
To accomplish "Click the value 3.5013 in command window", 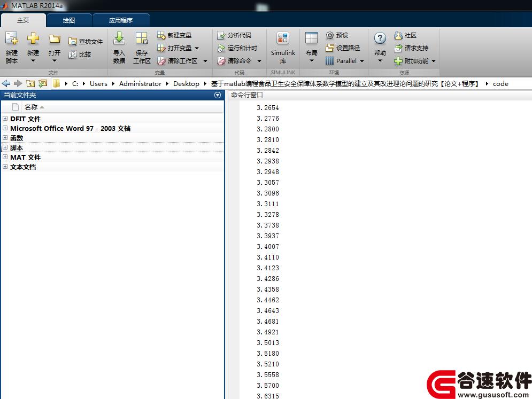I will [x=268, y=343].
